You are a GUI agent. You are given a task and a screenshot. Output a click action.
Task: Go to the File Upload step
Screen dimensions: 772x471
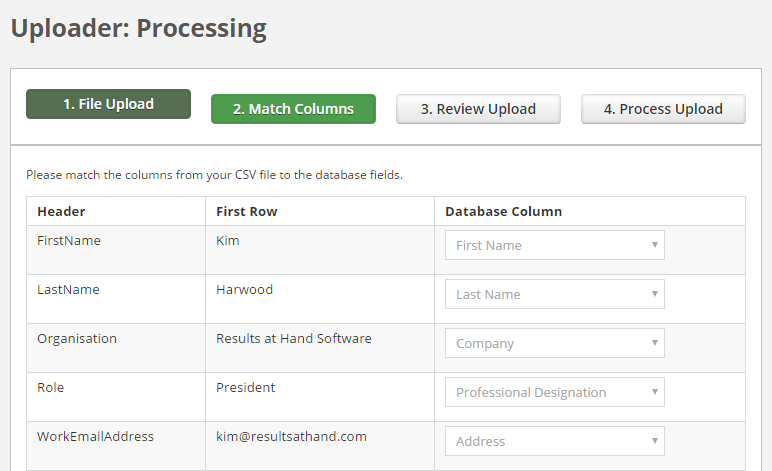108,104
